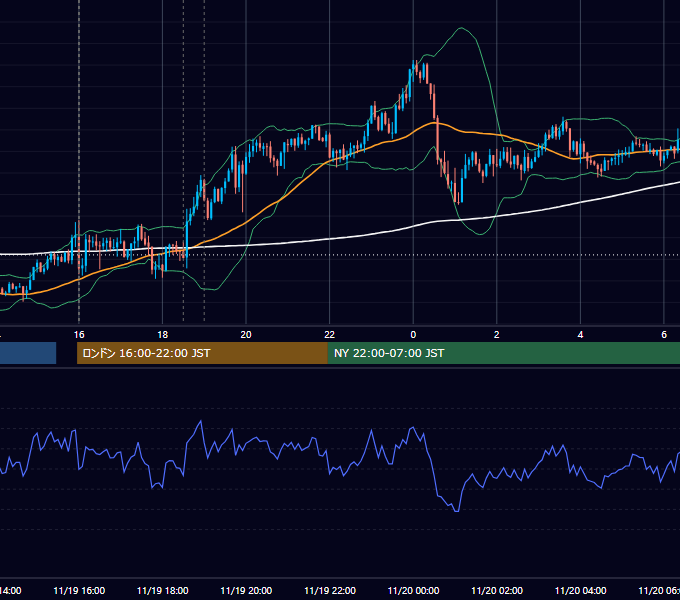Select the ロンドン 16:00-22:00 JST session bar

pos(202,353)
